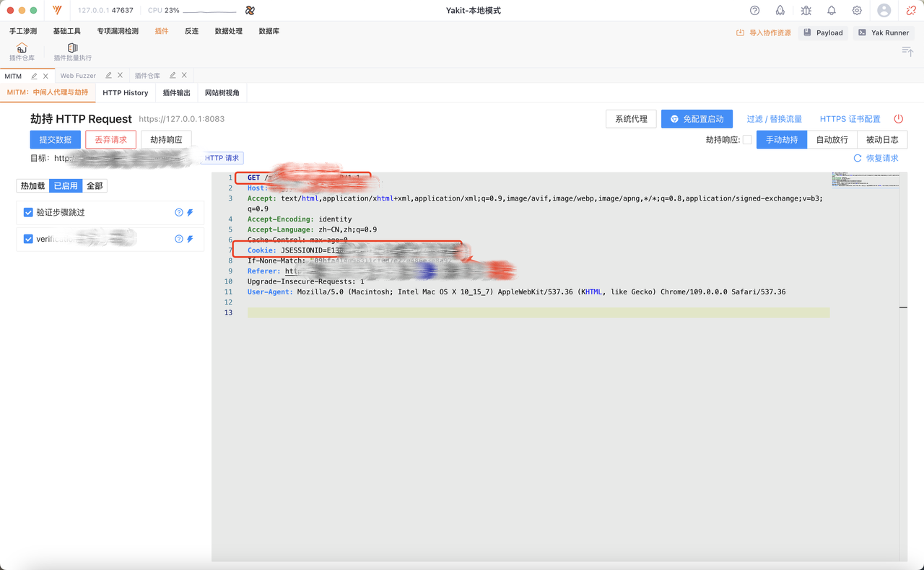Viewport: 924px width, 570px height.
Task: Toggle the verification plugin checkbox
Action: click(x=28, y=239)
